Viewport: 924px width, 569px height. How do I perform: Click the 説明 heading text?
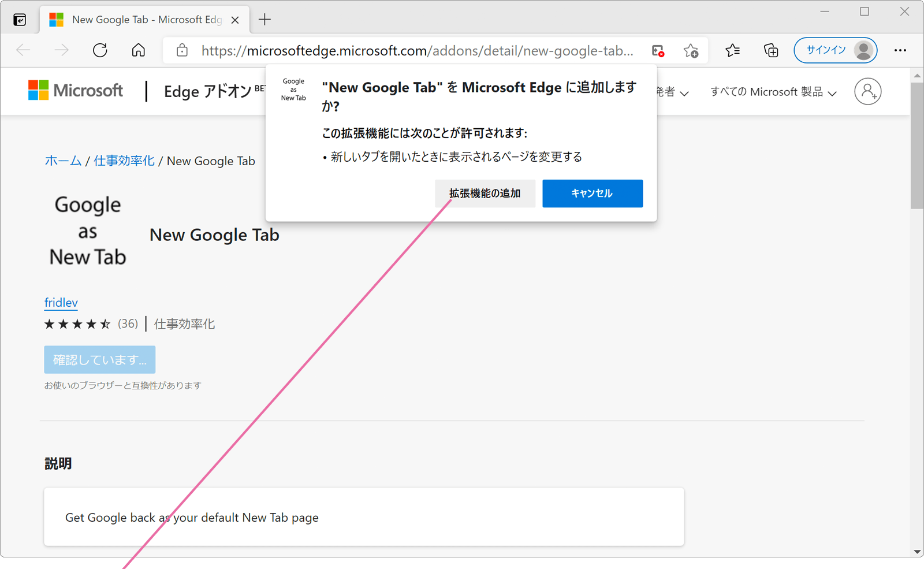coord(58,463)
